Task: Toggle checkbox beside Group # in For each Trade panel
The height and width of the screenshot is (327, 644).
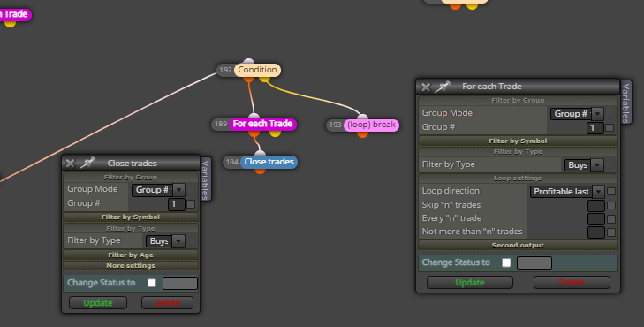Action: point(610,128)
